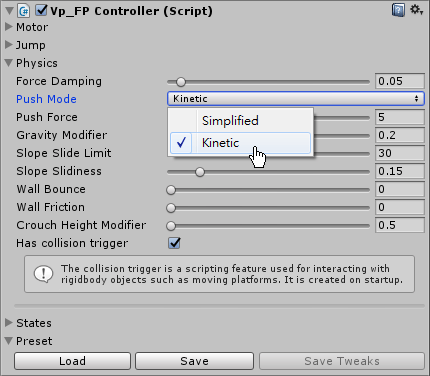Click the Wall Bounce slider handle

click(171, 190)
